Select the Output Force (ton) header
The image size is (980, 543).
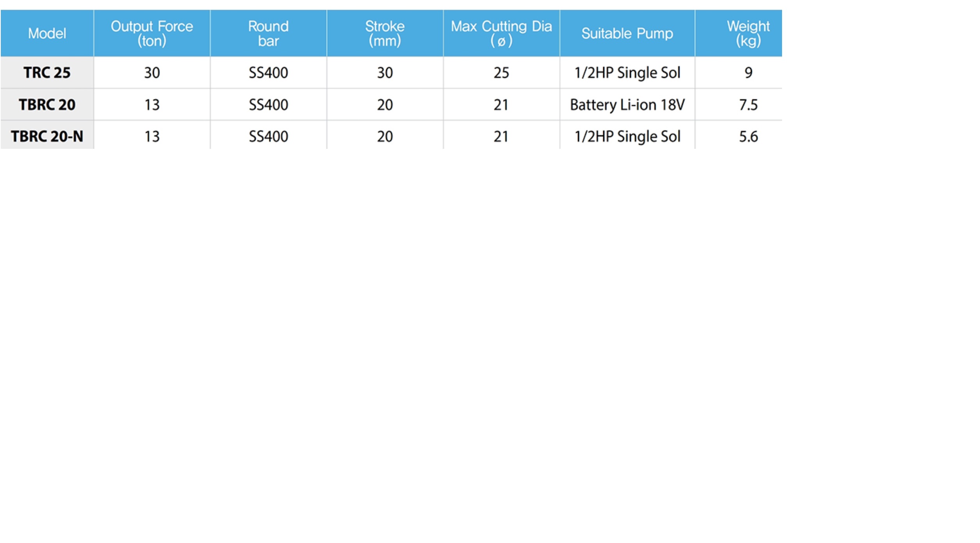click(x=152, y=33)
